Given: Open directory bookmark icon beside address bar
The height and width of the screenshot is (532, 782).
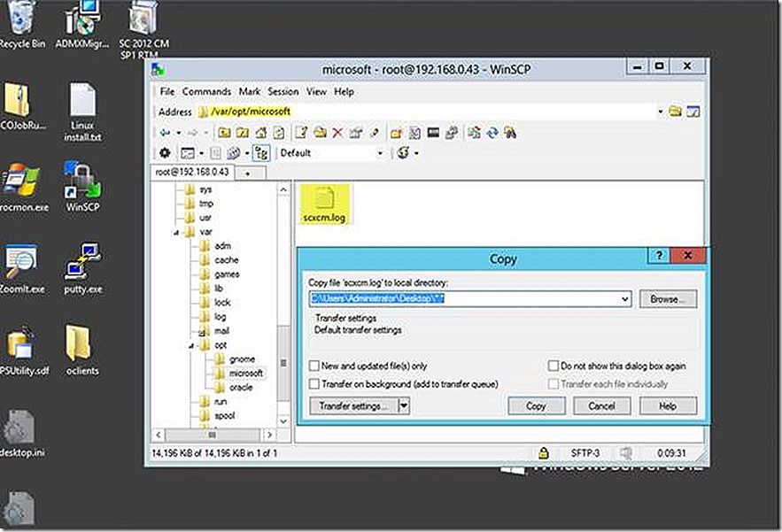Looking at the screenshot, I should tap(675, 112).
